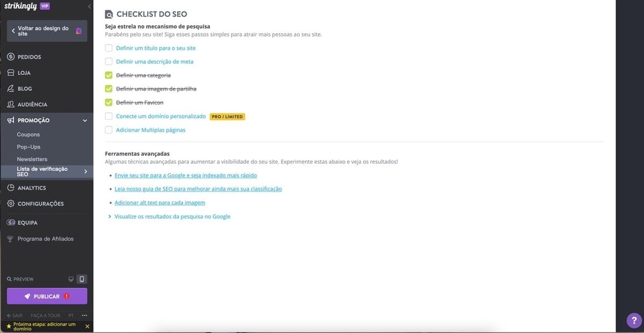Click strikethrough 'Definir uma imagem de partilha' text
The image size is (644, 333).
tap(156, 89)
